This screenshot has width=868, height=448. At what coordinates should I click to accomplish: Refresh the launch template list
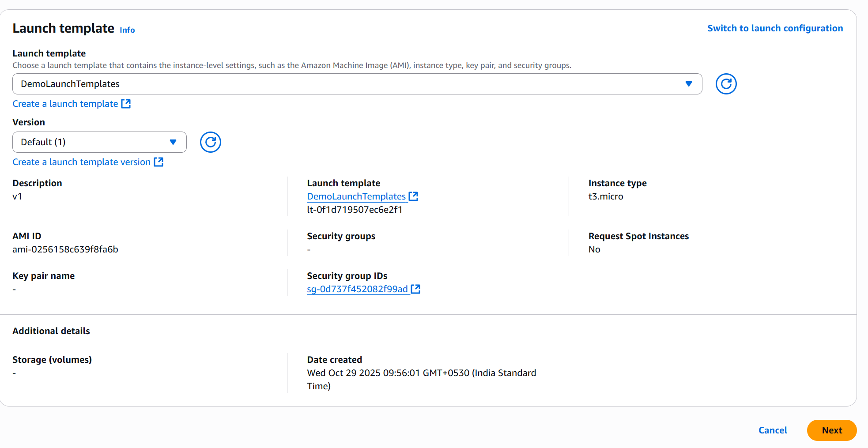(726, 84)
